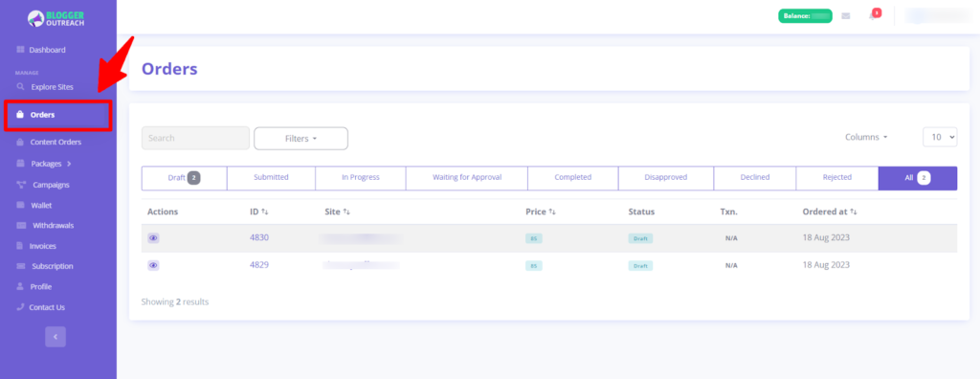The height and width of the screenshot is (379, 980).
Task: Sort the table by Price column
Action: coord(541,212)
